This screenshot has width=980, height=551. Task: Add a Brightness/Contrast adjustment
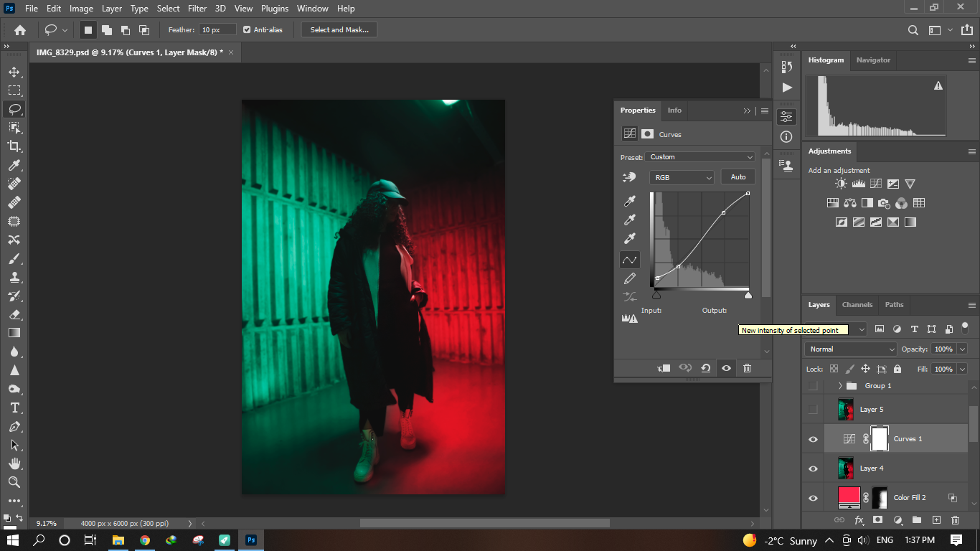(841, 184)
